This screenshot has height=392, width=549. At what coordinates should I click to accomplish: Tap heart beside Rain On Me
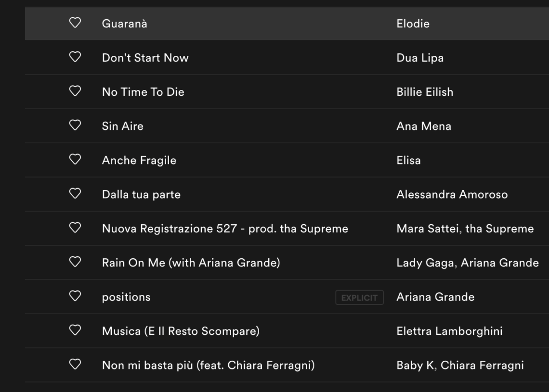point(74,262)
